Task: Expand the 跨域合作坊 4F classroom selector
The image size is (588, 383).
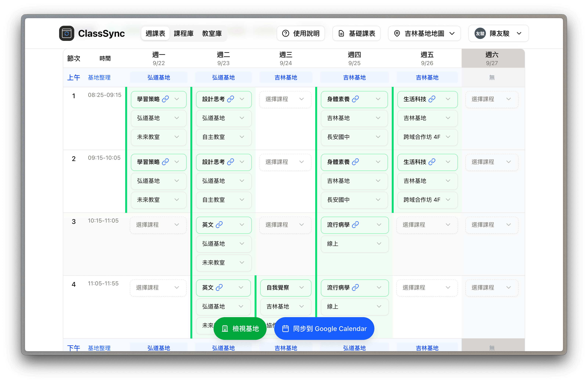Action: (427, 137)
